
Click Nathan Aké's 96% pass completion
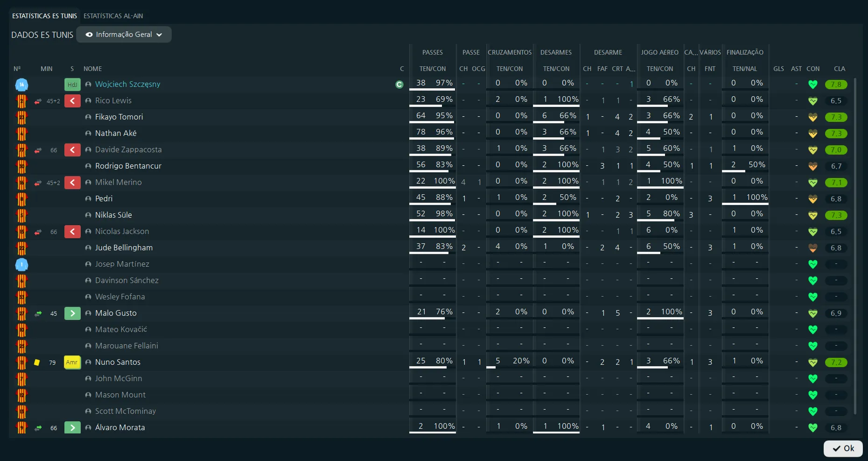pos(444,132)
